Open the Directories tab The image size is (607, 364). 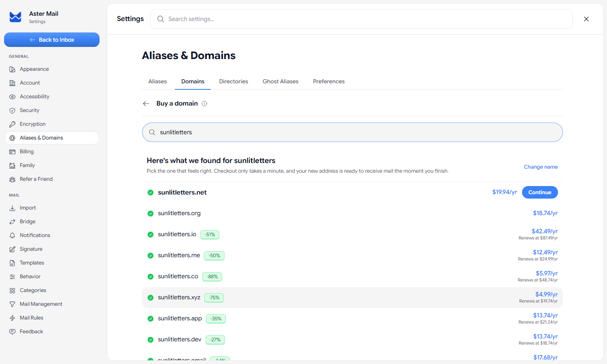click(233, 81)
